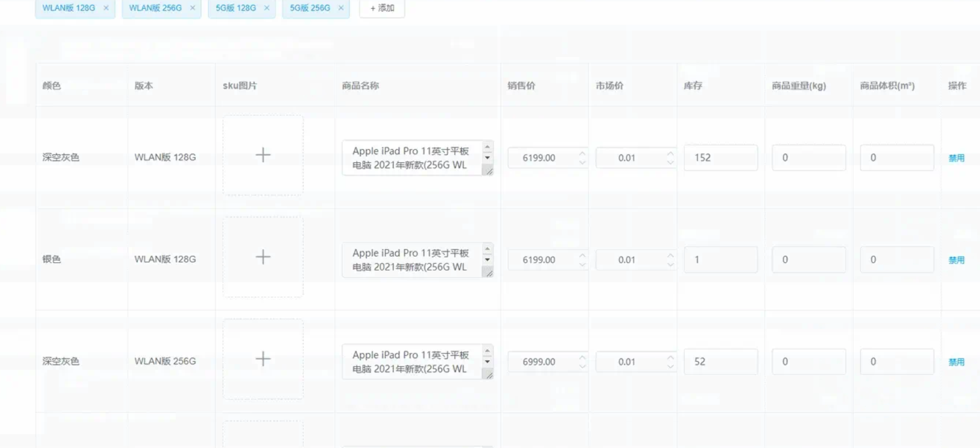Grab resize handle of 银色 row name textarea
980x448 pixels.
point(489,273)
